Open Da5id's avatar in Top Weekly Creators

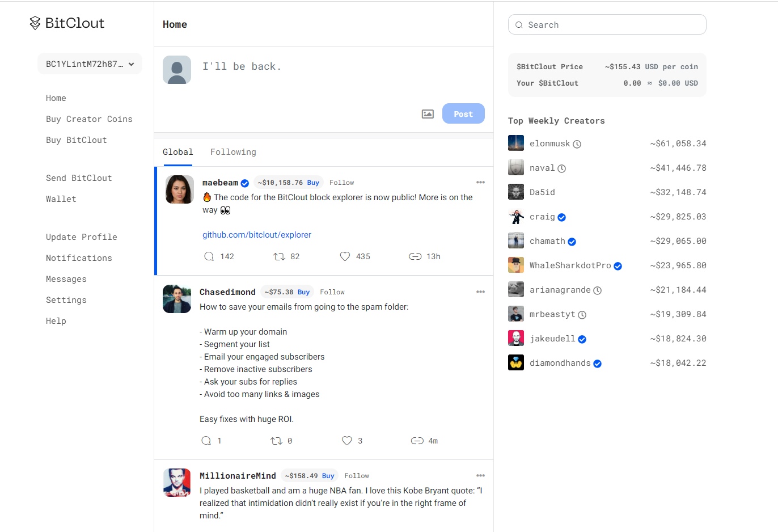(x=516, y=192)
